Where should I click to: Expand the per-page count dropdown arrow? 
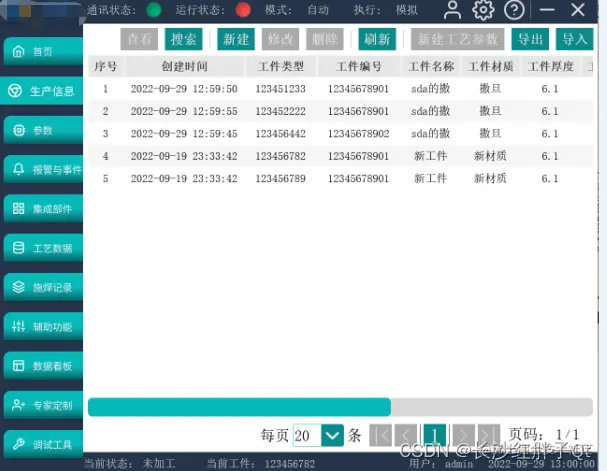(333, 435)
